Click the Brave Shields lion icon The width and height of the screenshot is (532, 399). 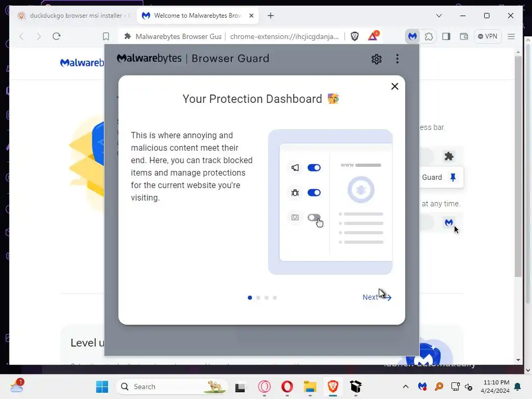click(x=354, y=36)
